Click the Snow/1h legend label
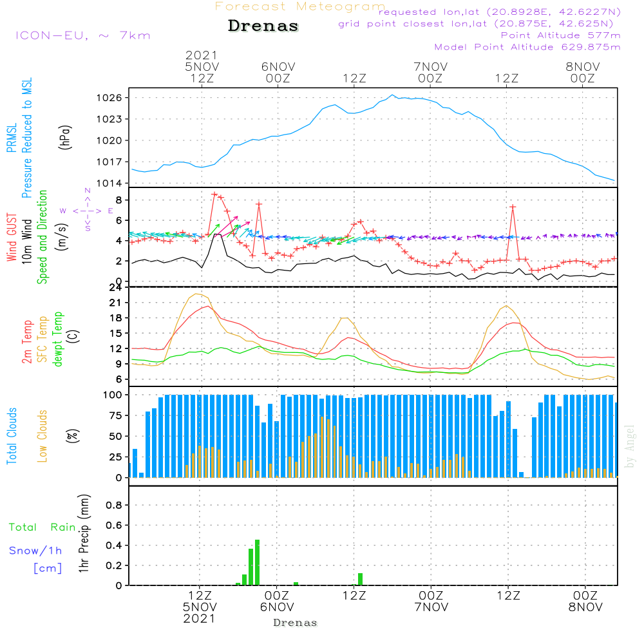This screenshot has height=644, width=644. tap(35, 551)
